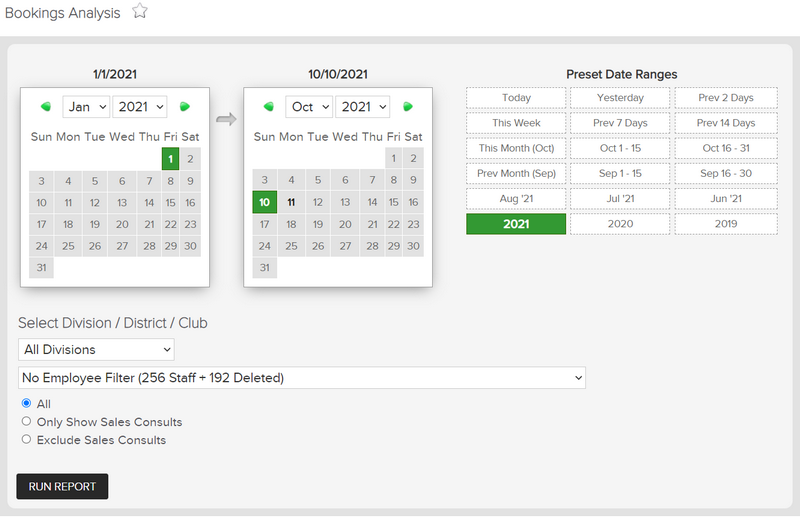Screen dimensions: 800x517
Task: Pick day 31 in January calendar
Action: coord(41,267)
